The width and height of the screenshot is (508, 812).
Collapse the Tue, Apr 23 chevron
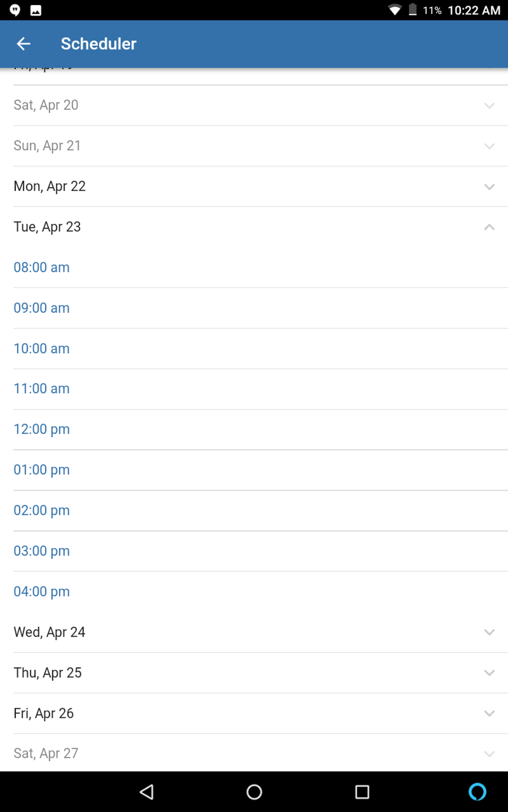(489, 227)
